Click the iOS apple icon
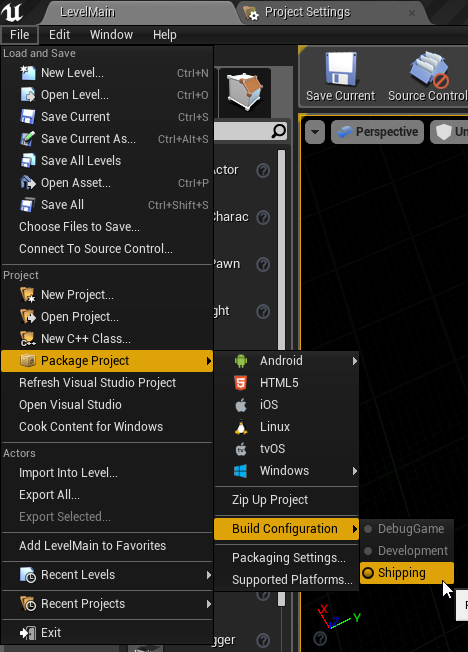Screen dimensions: 468x652 click(241, 405)
